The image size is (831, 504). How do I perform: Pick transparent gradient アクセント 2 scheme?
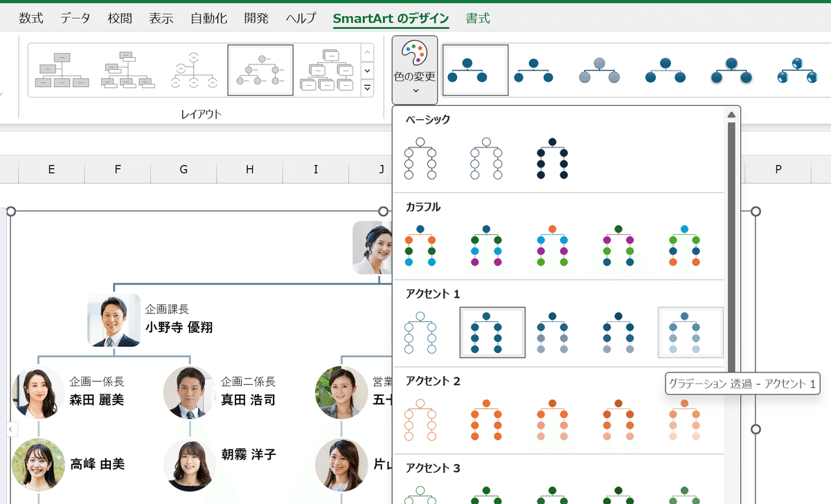(684, 420)
